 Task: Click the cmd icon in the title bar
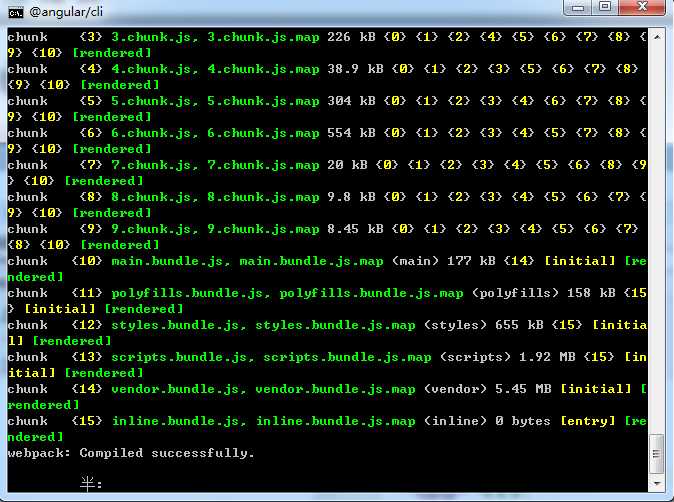point(15,13)
